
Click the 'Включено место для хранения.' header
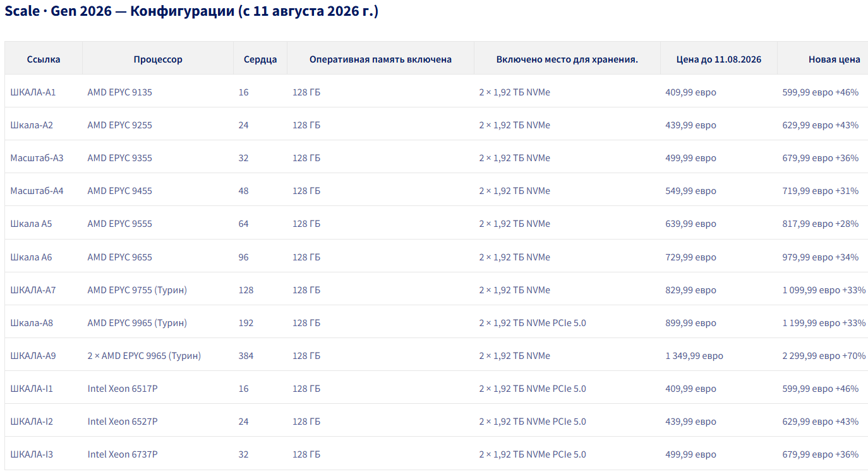pyautogui.click(x=567, y=59)
